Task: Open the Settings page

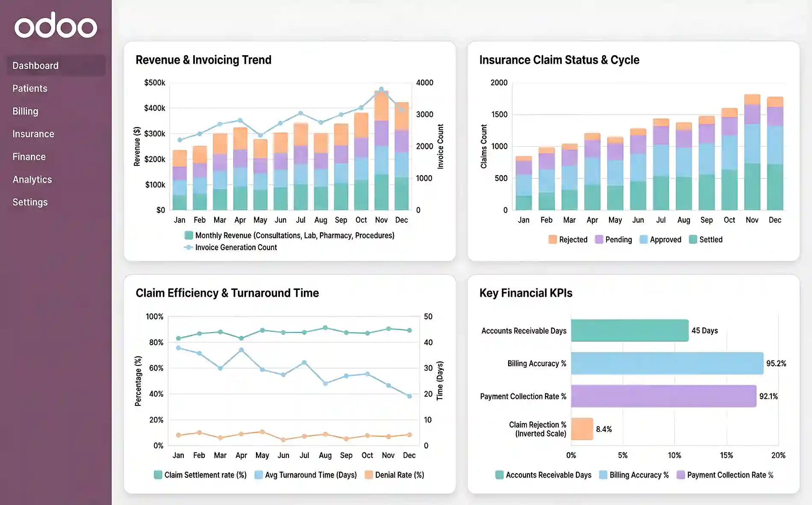Action: 29,202
